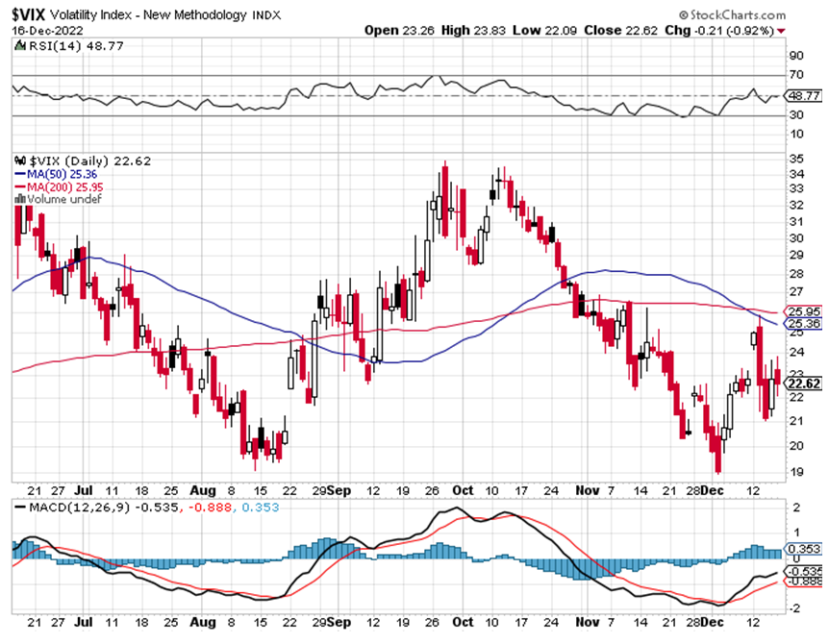Select the $VIX ticker symbol title

coord(32,14)
